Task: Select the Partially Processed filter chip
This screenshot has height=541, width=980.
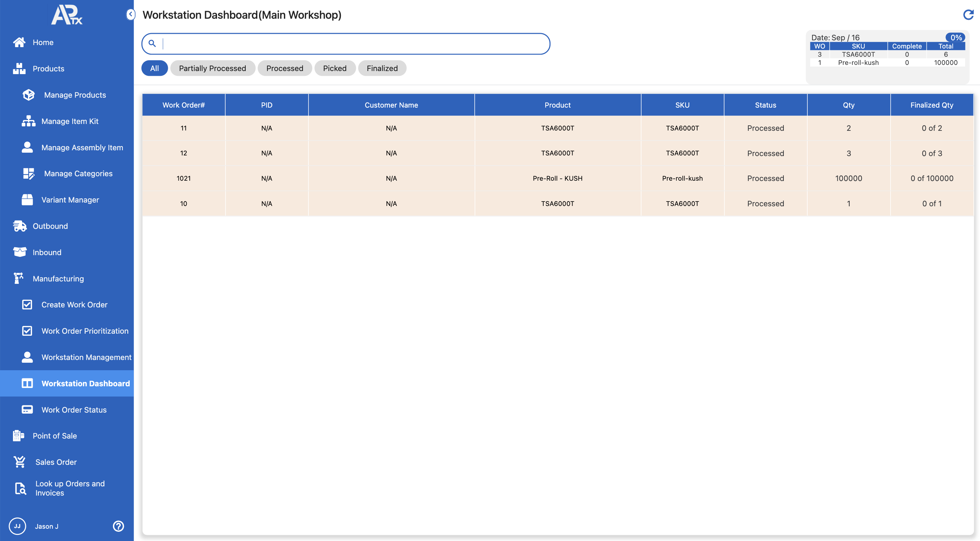Action: [212, 68]
